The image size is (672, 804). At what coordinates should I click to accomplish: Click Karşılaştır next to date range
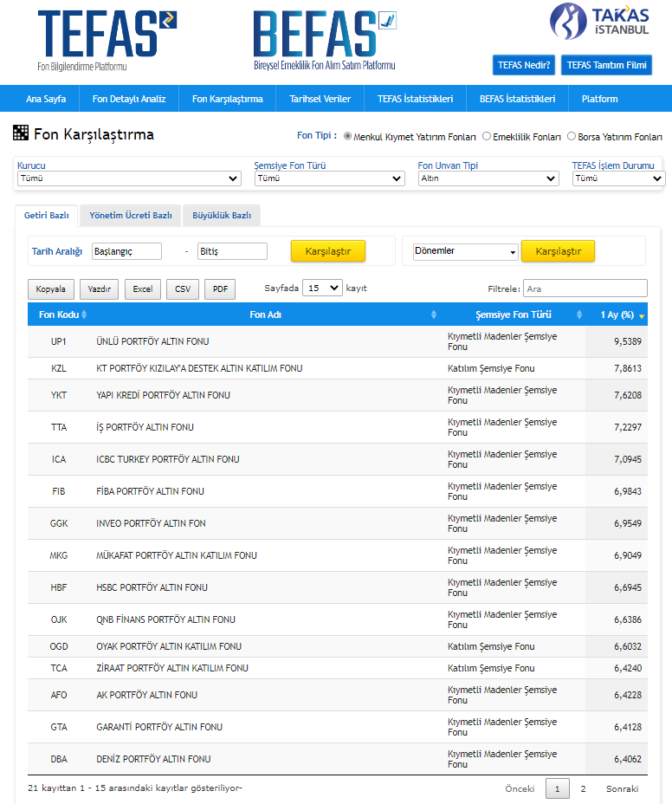[328, 251]
